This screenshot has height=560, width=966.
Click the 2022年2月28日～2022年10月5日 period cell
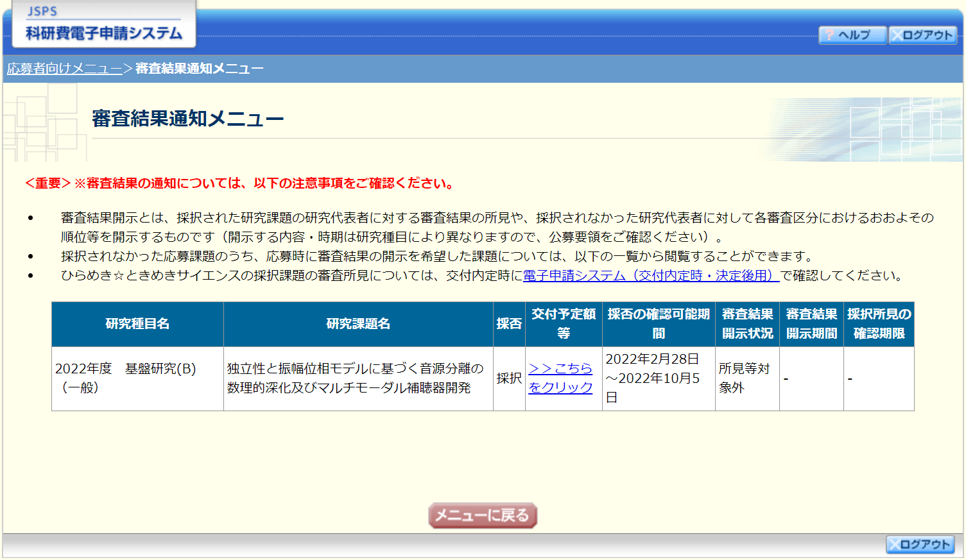coord(659,378)
